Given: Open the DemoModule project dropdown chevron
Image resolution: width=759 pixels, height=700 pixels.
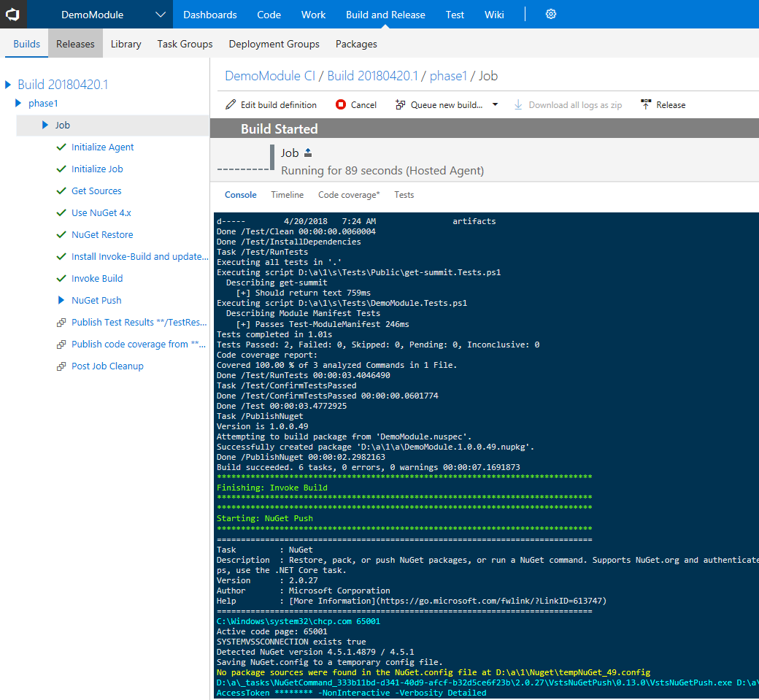Looking at the screenshot, I should (x=161, y=15).
